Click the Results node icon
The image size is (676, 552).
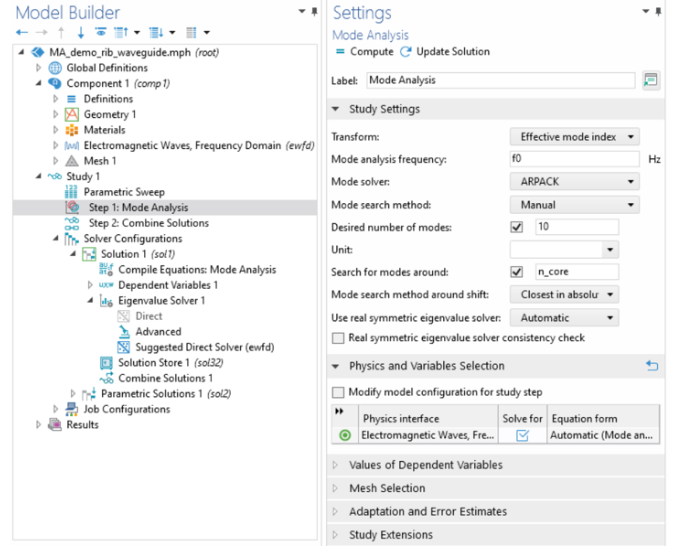click(55, 425)
